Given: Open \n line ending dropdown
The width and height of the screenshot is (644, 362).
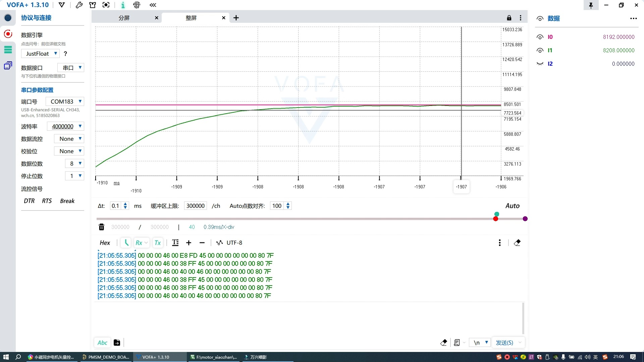Looking at the screenshot, I should [480, 343].
